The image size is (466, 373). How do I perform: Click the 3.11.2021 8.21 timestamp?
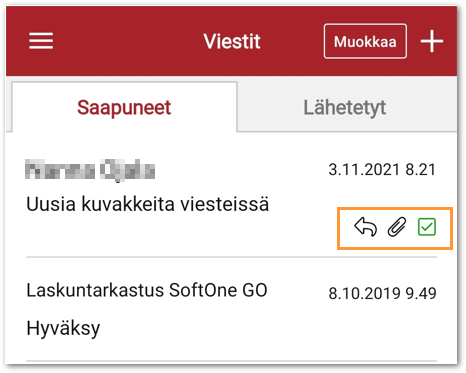pos(382,169)
